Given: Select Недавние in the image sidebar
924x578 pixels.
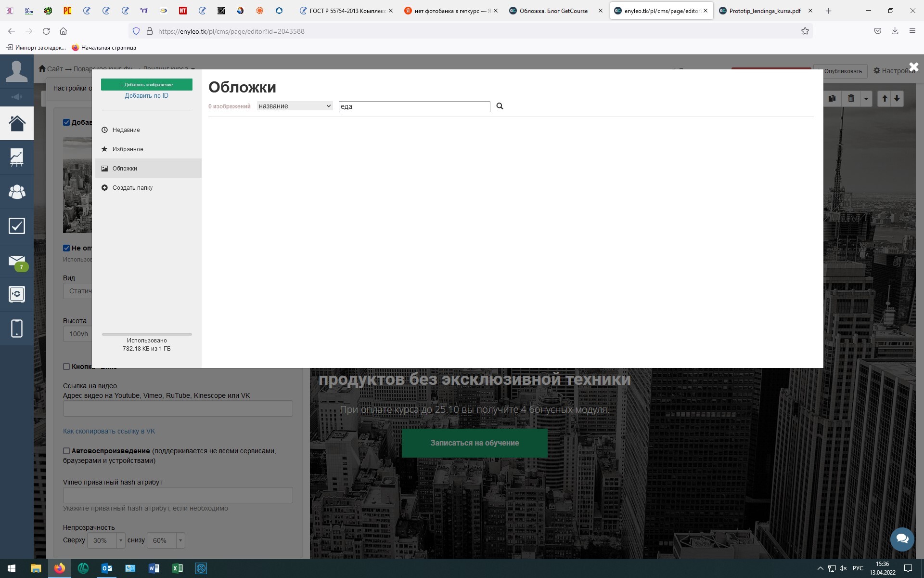Looking at the screenshot, I should [x=126, y=130].
